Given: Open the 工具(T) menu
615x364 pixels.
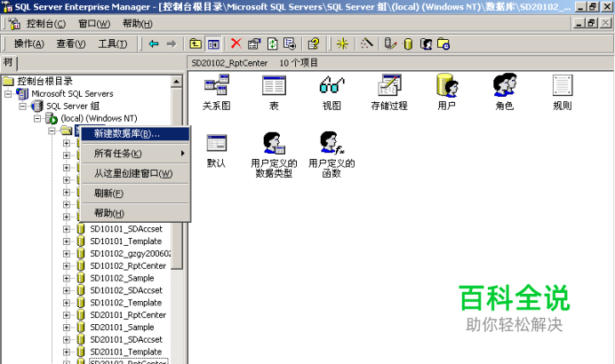Looking at the screenshot, I should [x=113, y=44].
